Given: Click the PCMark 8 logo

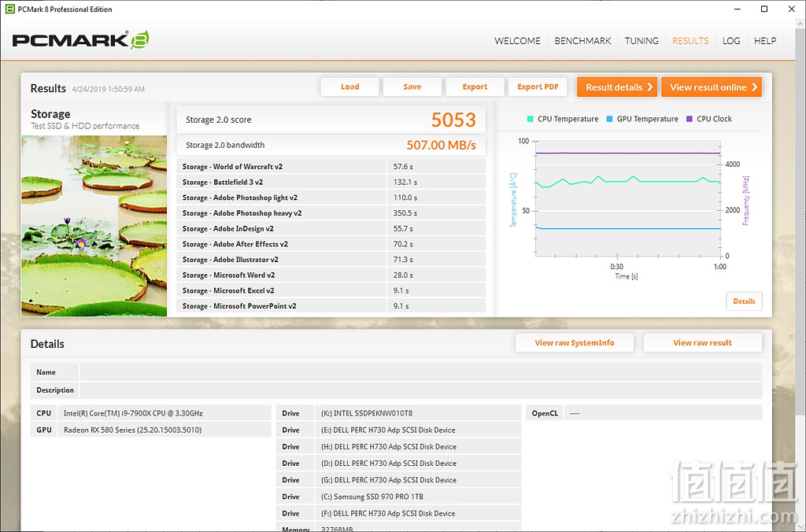Looking at the screenshot, I should pos(81,40).
